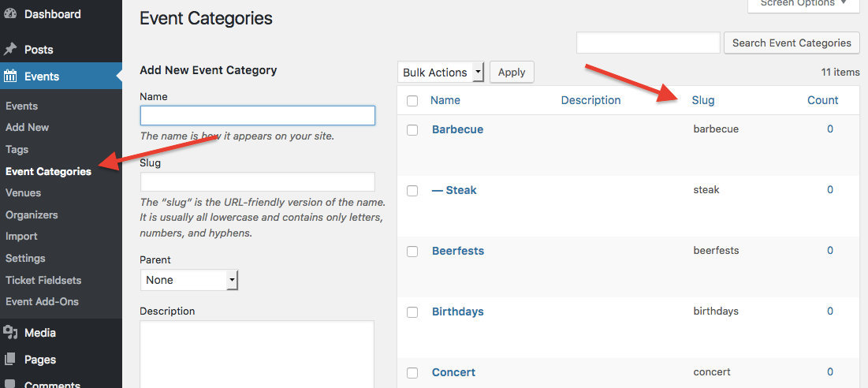
Task: Click the Media icon in sidebar
Action: pos(10,333)
